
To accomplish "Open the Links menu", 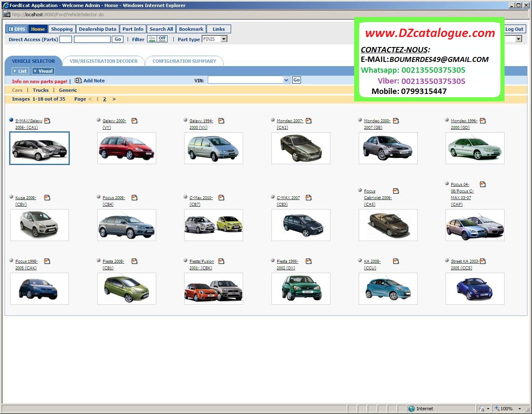I will coord(219,29).
